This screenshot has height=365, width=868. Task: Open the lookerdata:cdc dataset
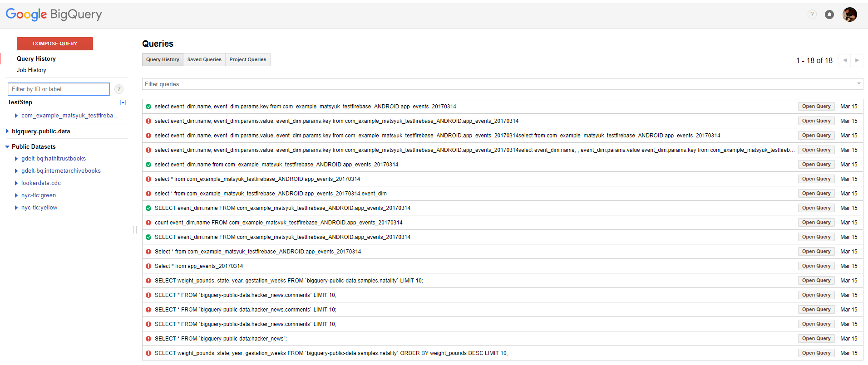(x=41, y=183)
